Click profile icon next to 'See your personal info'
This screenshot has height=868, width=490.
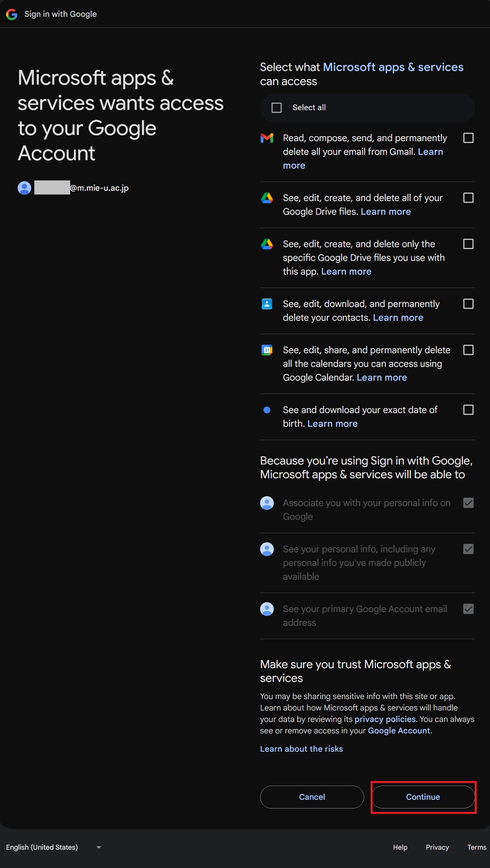click(267, 549)
